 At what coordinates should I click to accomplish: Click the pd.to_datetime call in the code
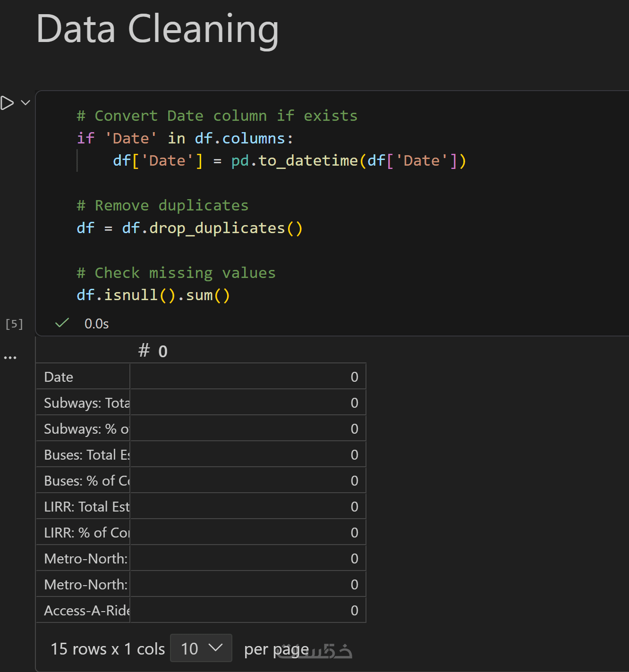[294, 161]
